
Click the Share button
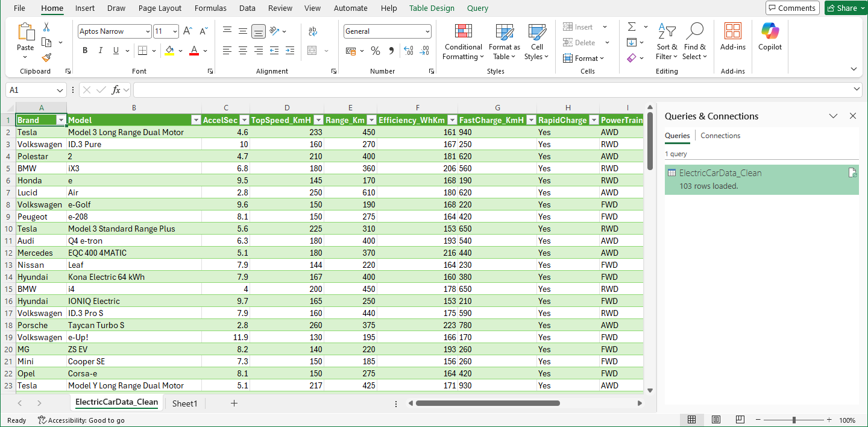tap(842, 8)
